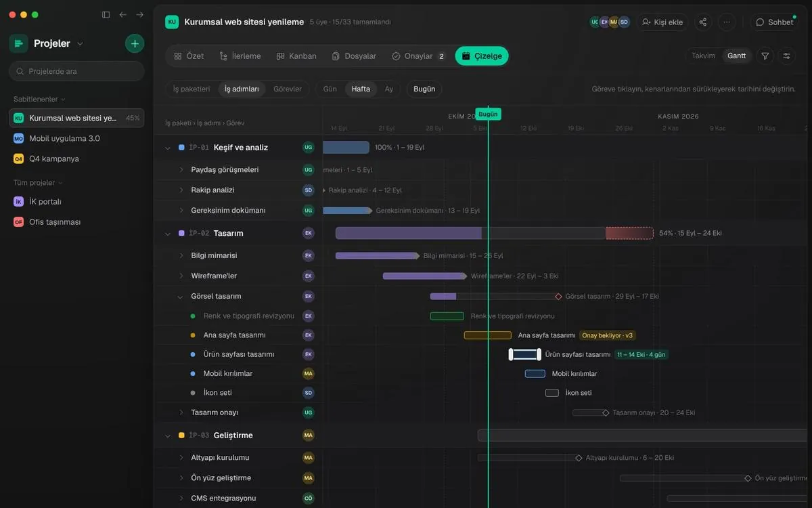812x508 pixels.
Task: Click the KU project badge in the header
Action: 172,22
